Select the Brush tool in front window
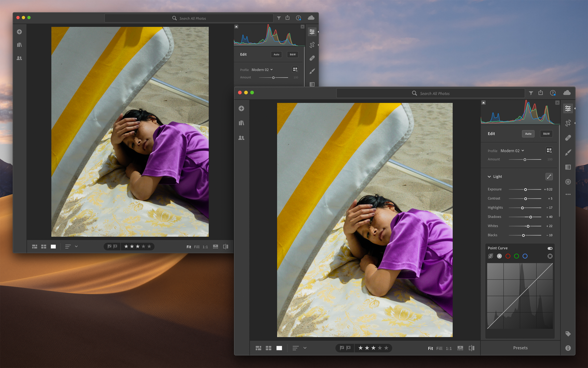 tap(568, 152)
